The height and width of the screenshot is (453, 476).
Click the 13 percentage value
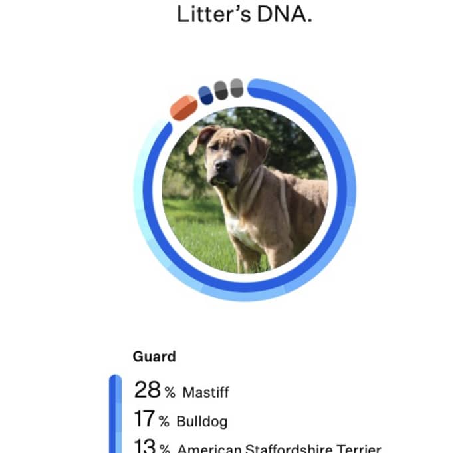144,446
